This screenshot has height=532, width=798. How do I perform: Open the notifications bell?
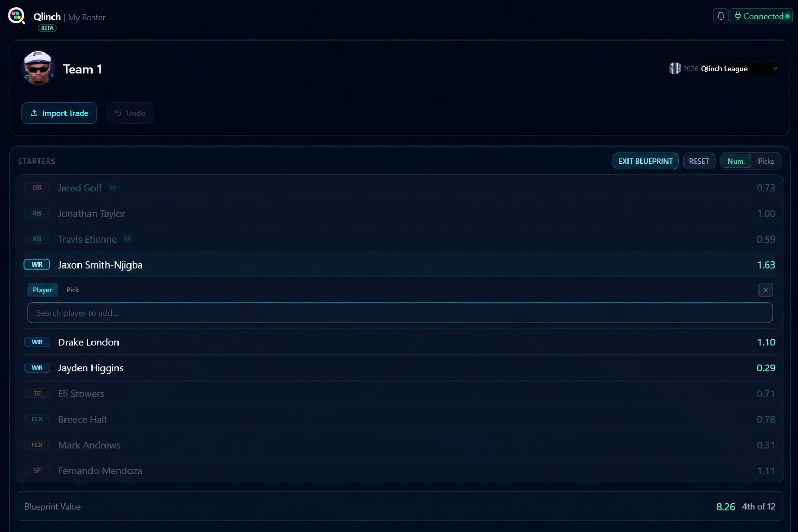(x=721, y=16)
